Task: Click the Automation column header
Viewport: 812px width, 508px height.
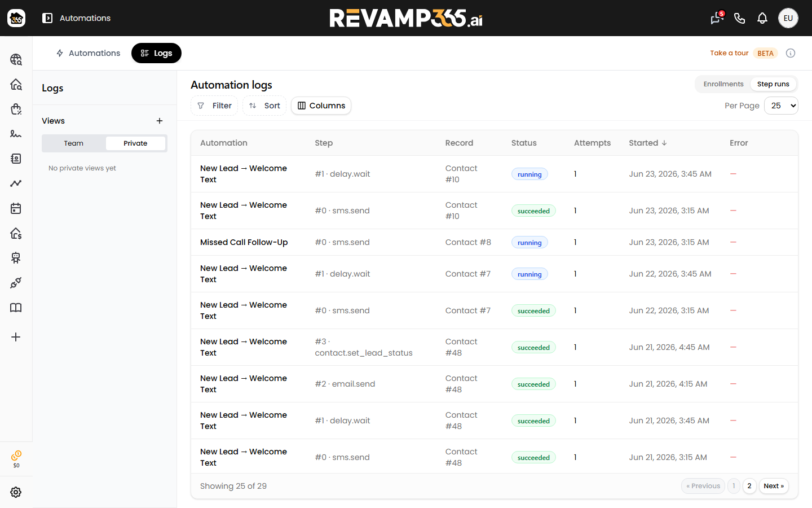Action: pos(224,143)
